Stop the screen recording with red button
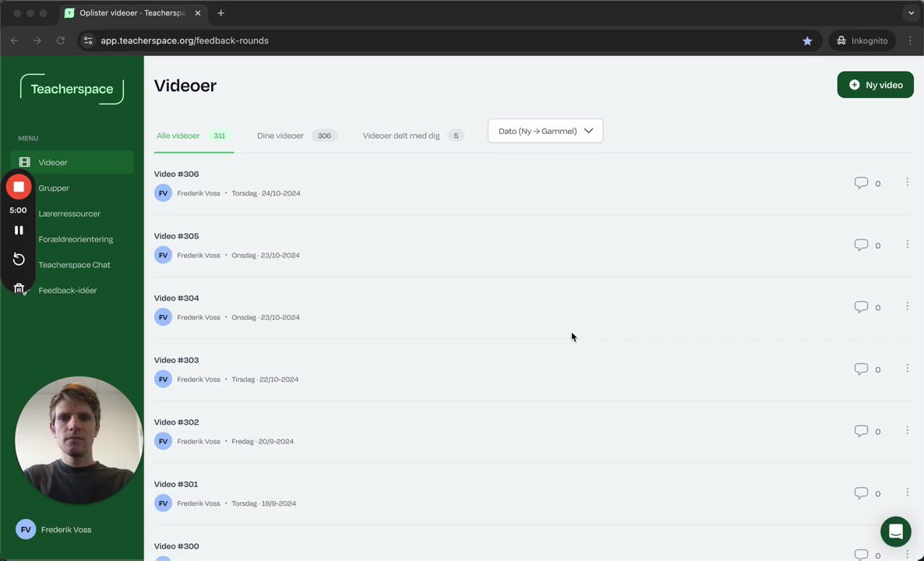The image size is (924, 561). pos(19,187)
